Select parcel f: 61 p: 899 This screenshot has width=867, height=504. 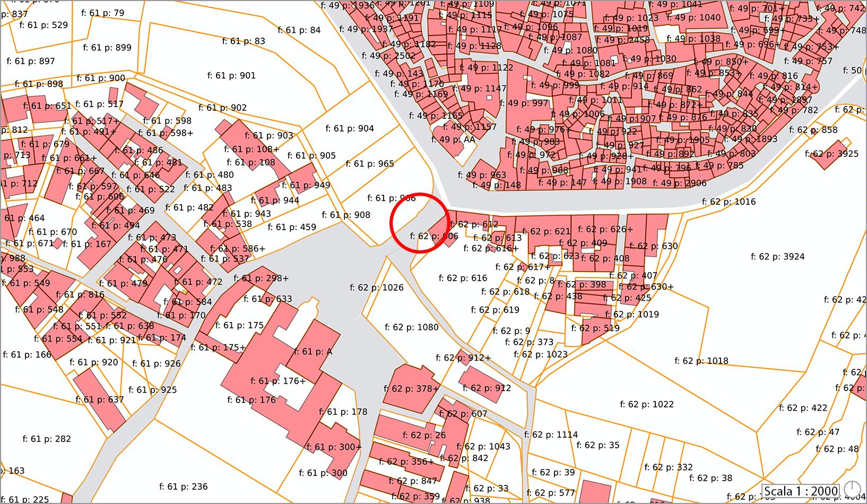pyautogui.click(x=107, y=48)
